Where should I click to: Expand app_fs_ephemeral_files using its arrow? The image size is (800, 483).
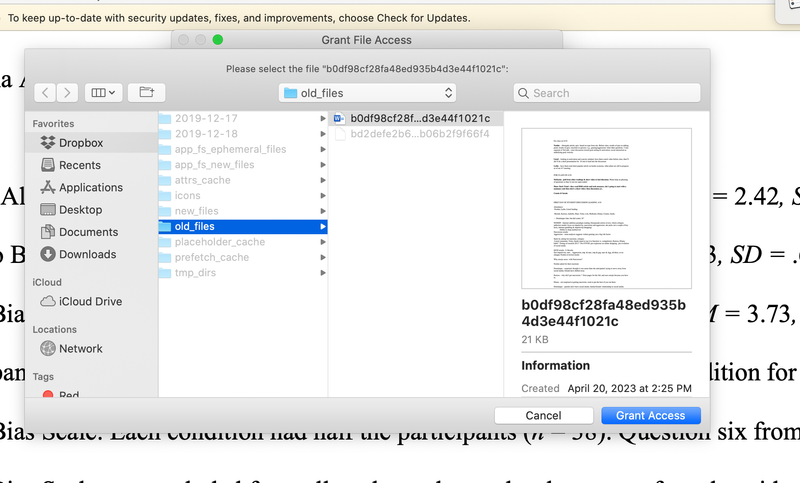(322, 149)
